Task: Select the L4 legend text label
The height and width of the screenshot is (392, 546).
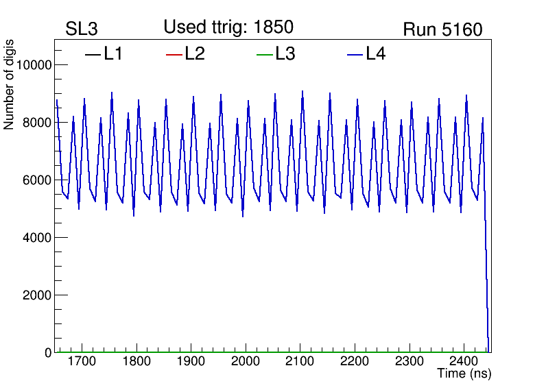Action: [376, 54]
